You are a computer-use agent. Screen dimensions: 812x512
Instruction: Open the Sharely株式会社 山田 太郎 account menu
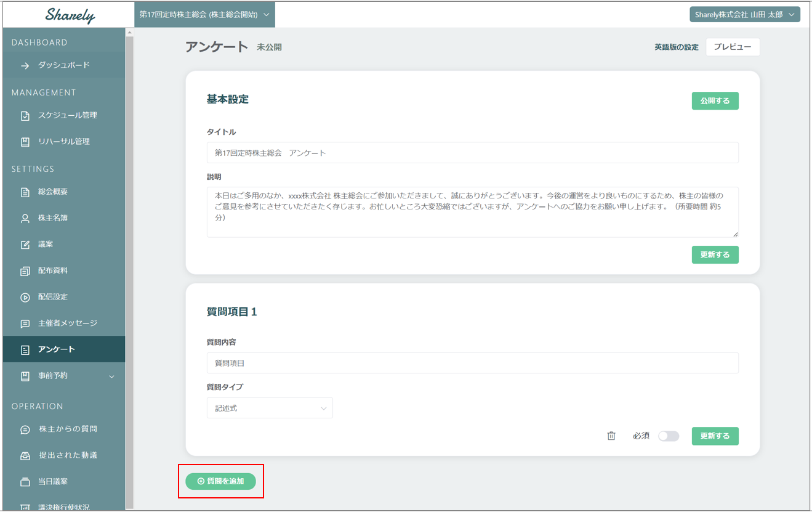point(744,15)
